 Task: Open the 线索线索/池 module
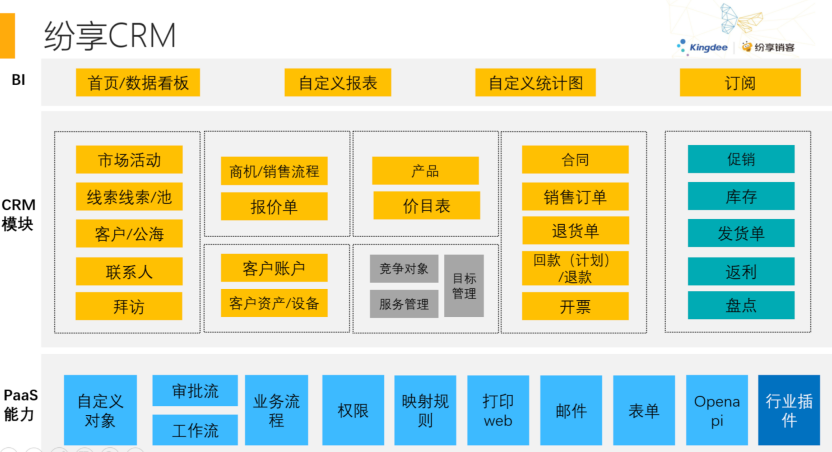[129, 197]
